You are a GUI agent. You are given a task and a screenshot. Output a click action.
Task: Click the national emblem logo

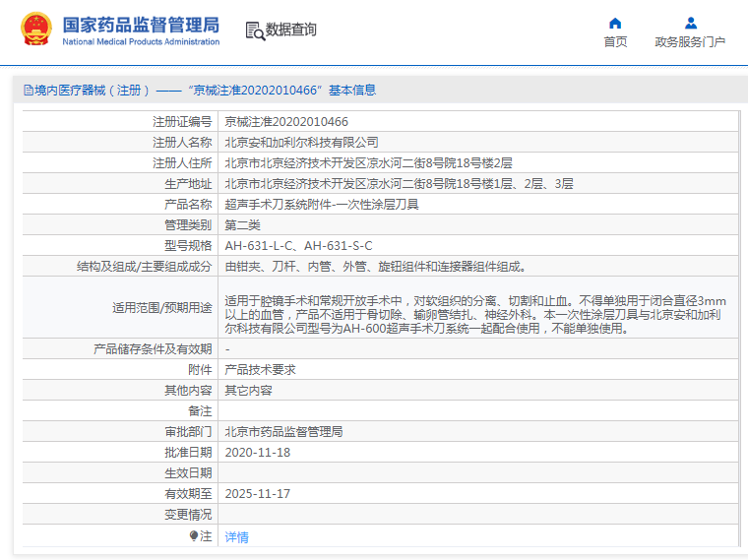pyautogui.click(x=36, y=30)
